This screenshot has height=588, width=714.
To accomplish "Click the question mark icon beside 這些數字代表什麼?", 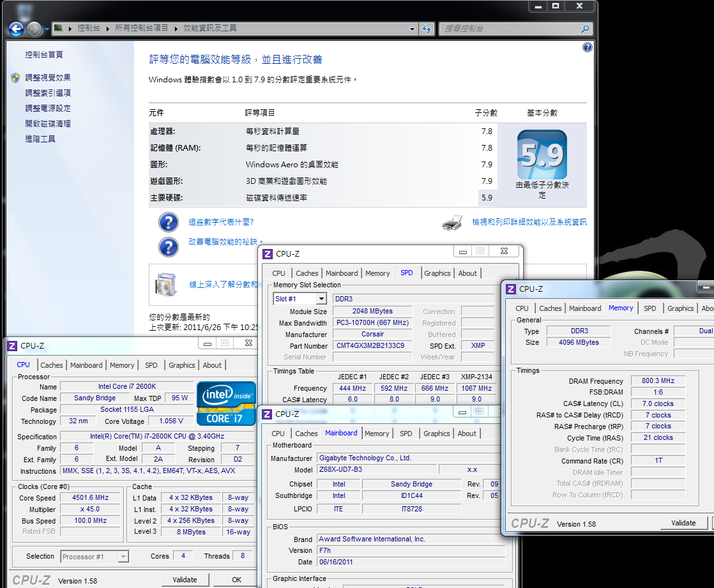I will [169, 222].
